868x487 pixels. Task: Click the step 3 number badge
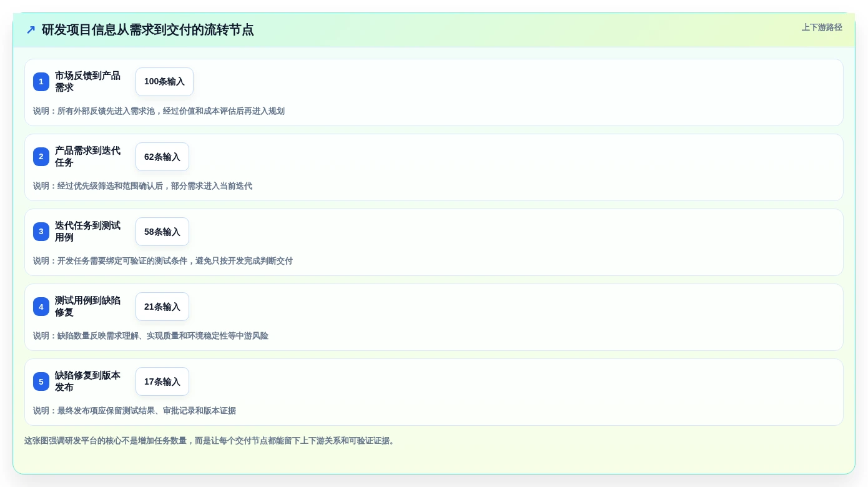[x=41, y=232]
